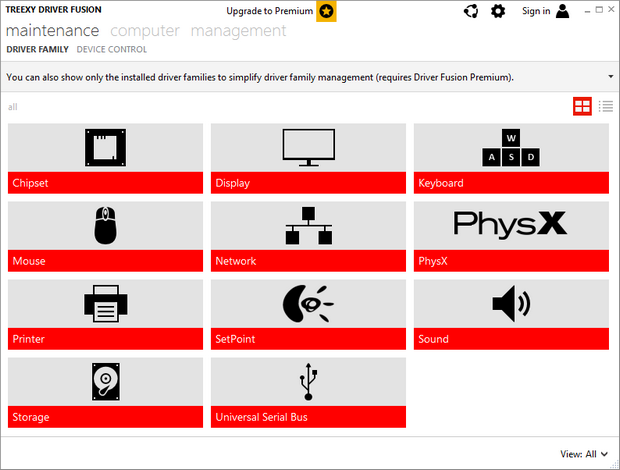This screenshot has width=620, height=470.
Task: Open the Chipset driver family icon
Action: pos(105,147)
